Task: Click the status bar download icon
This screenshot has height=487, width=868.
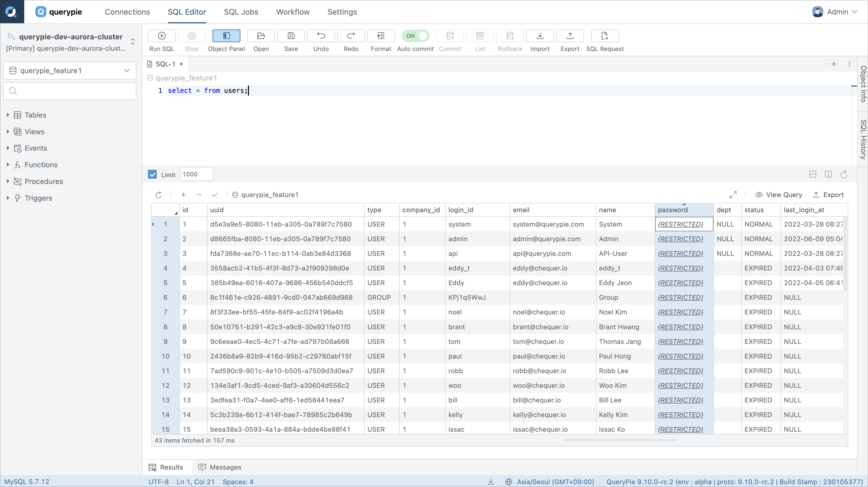Action: pos(491,482)
